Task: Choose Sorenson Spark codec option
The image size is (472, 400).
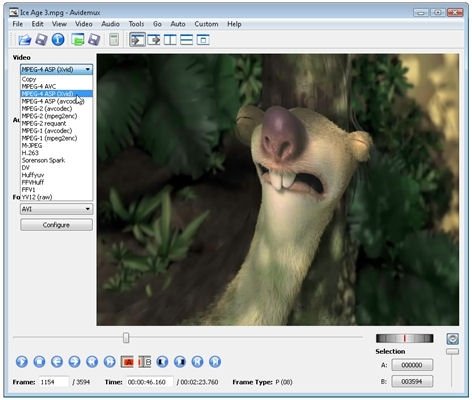Action: (x=57, y=160)
